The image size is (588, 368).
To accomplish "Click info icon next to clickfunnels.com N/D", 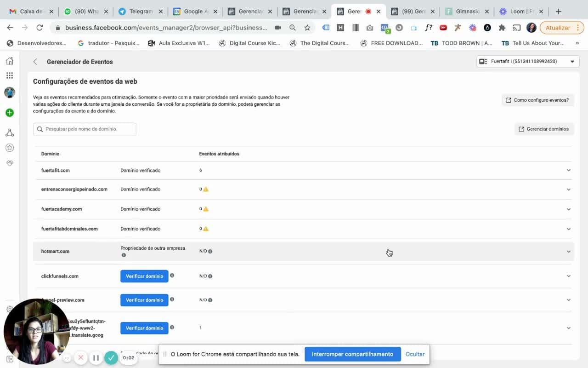I will [210, 276].
